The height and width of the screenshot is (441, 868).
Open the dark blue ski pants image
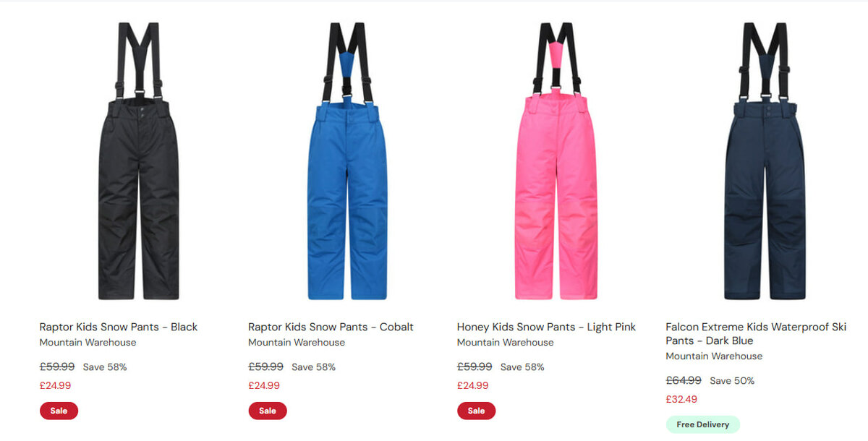point(765,160)
